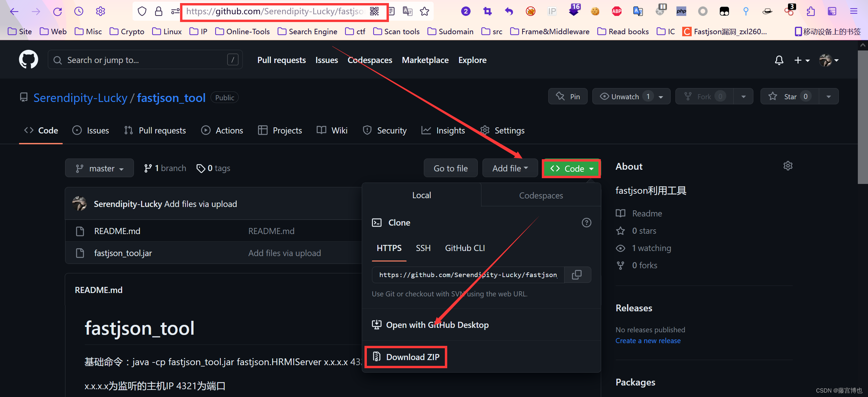This screenshot has width=868, height=397.
Task: Go back with browser back arrow
Action: click(14, 12)
